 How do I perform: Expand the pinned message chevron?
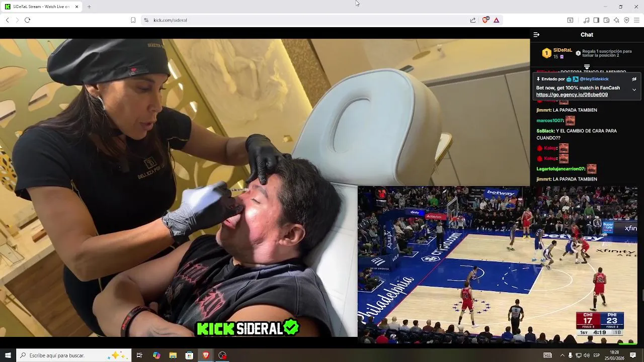click(634, 90)
